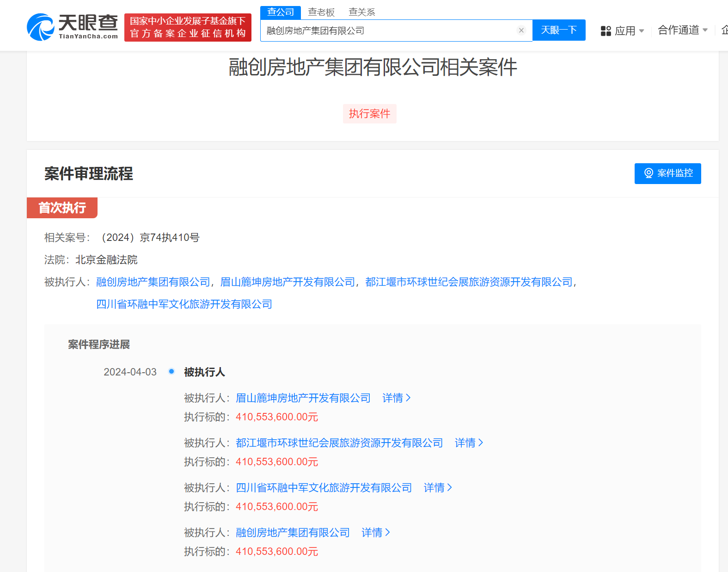Open the TianYanCha logo homepage
728x572 pixels.
73,27
